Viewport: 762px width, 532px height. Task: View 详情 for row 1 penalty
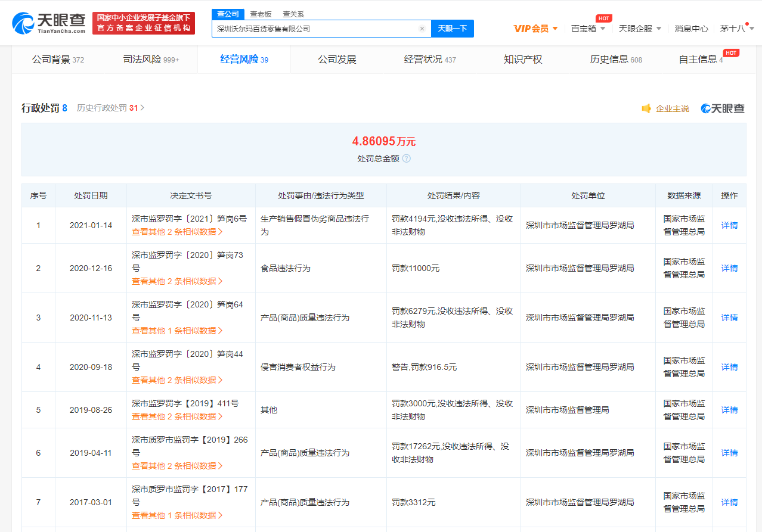coord(729,225)
